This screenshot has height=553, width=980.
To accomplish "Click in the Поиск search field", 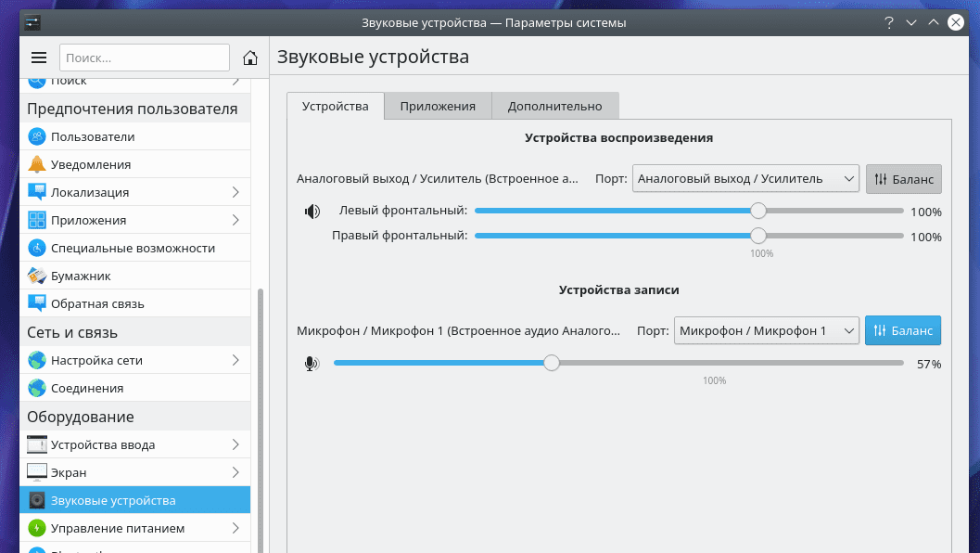I will 144,58.
